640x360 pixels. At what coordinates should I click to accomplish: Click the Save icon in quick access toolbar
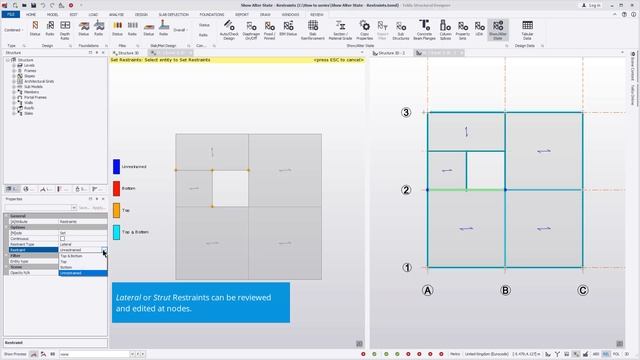point(33,5)
